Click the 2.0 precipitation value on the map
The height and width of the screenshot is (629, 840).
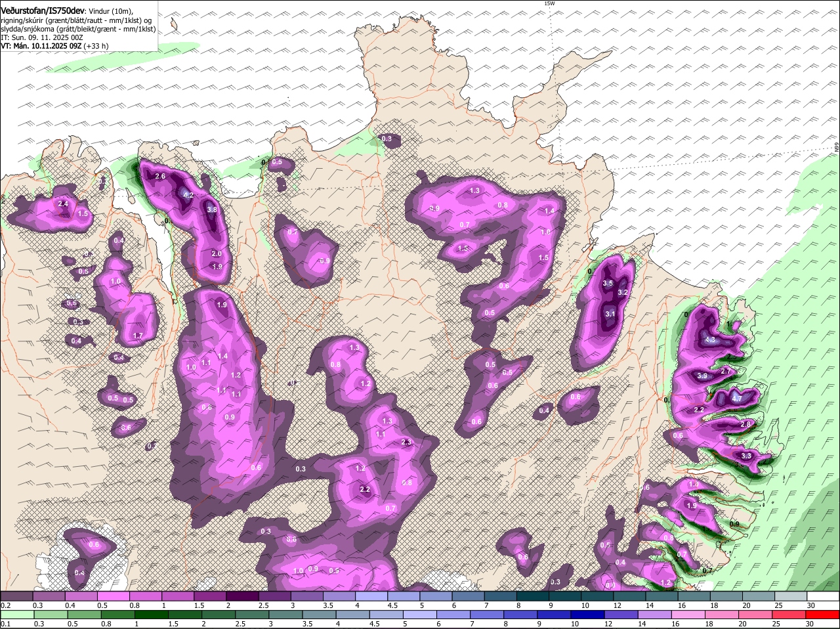point(217,253)
